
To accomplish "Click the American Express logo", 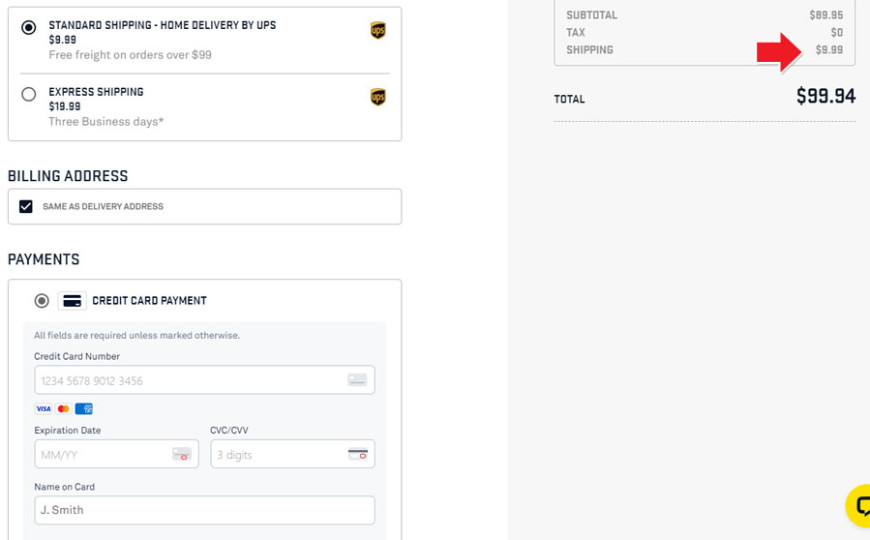I will [x=84, y=409].
